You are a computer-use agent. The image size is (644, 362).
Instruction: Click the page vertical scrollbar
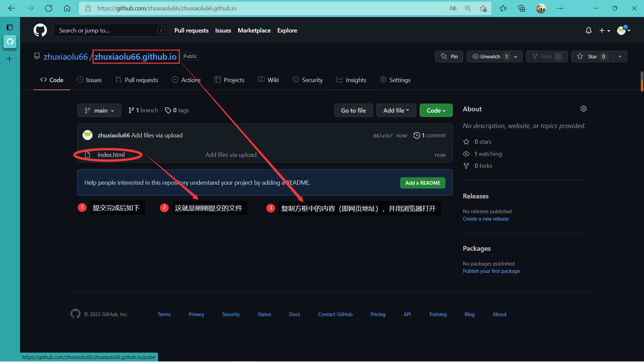tap(642, 81)
